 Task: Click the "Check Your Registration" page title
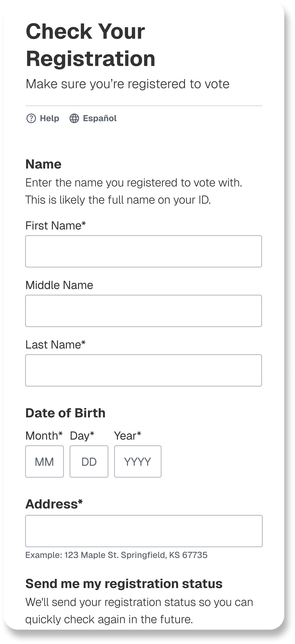click(90, 45)
